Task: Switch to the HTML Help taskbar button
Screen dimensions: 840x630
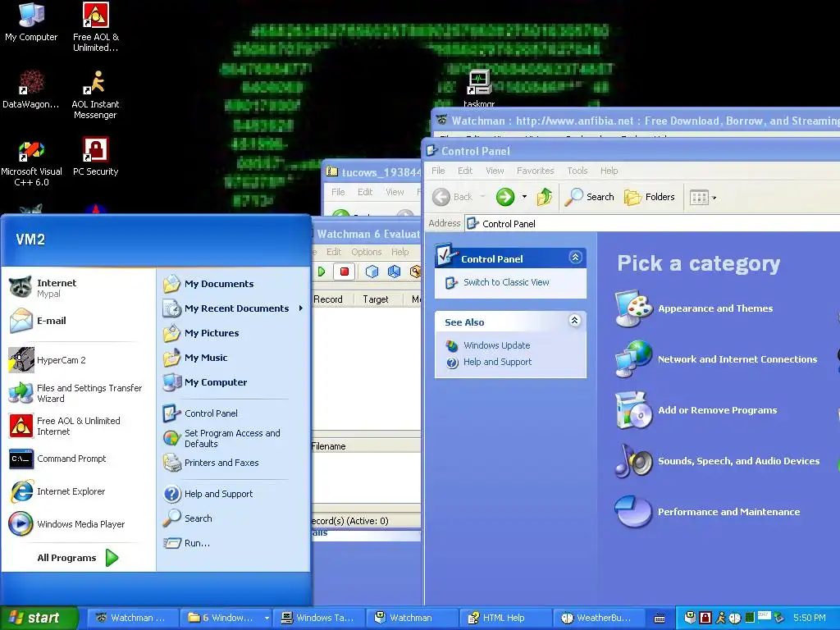Action: (x=505, y=618)
